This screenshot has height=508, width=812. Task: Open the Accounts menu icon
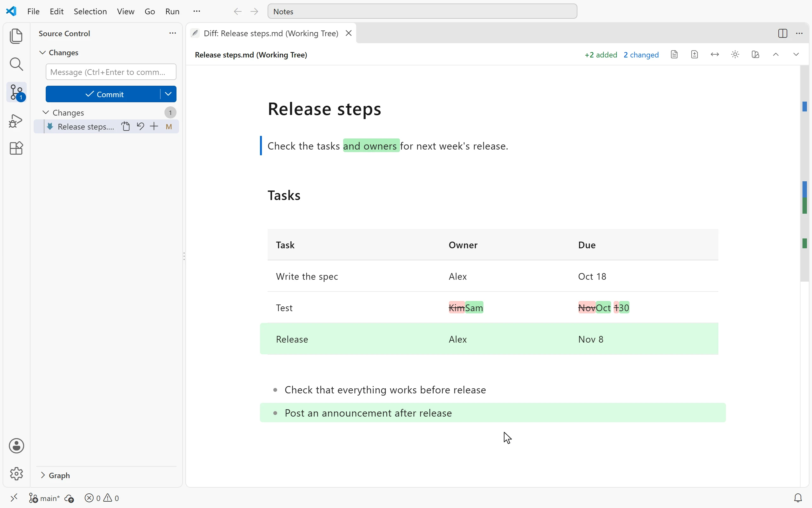tap(16, 446)
